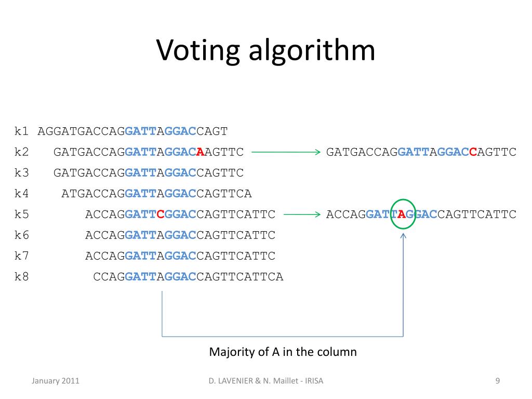Click the k6 row label
The height and width of the screenshot is (399, 532).
(x=21, y=235)
